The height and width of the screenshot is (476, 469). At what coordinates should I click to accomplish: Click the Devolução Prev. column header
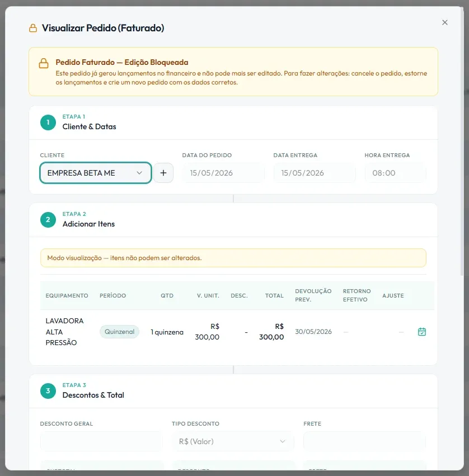pos(313,295)
